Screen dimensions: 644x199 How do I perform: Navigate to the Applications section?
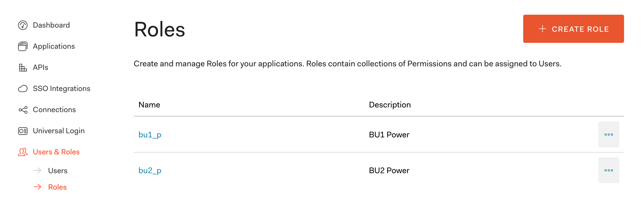(x=54, y=46)
